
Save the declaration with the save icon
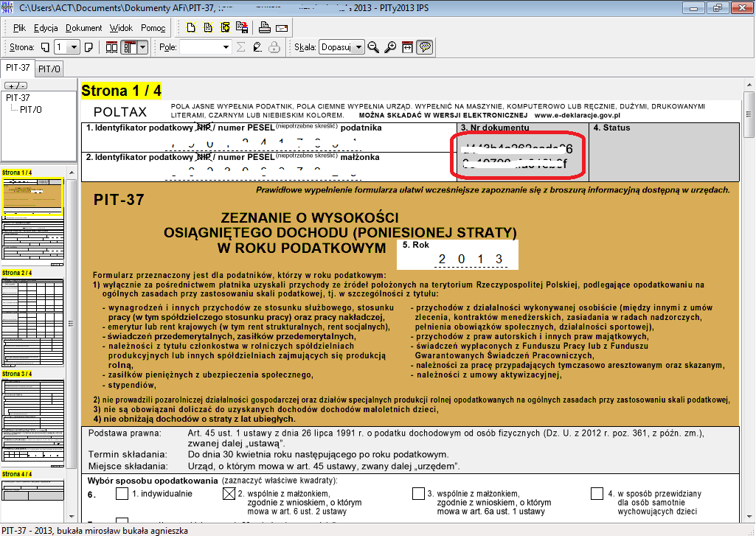243,27
